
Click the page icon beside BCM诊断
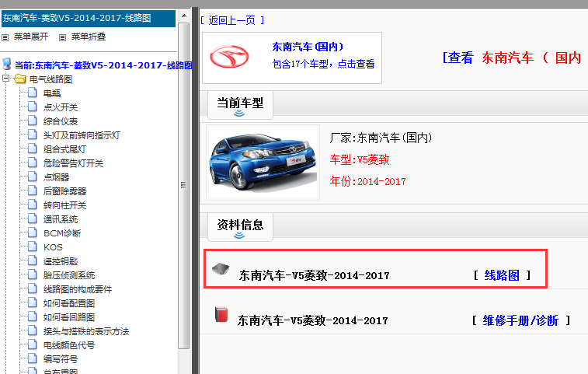pos(33,232)
